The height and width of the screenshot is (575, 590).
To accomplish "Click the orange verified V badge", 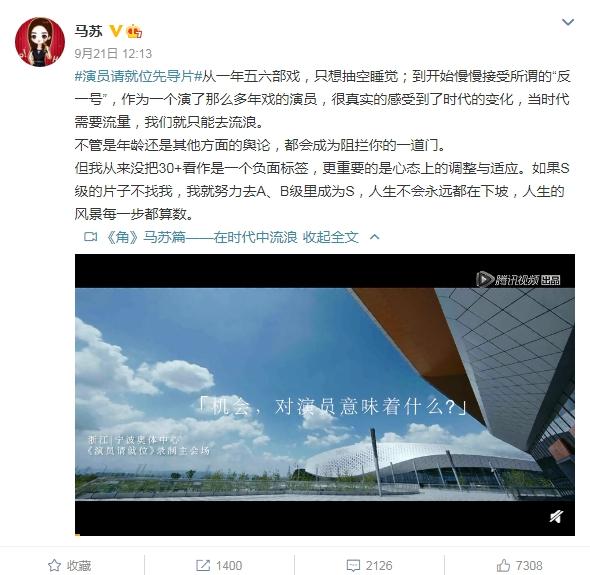I will click(x=116, y=31).
